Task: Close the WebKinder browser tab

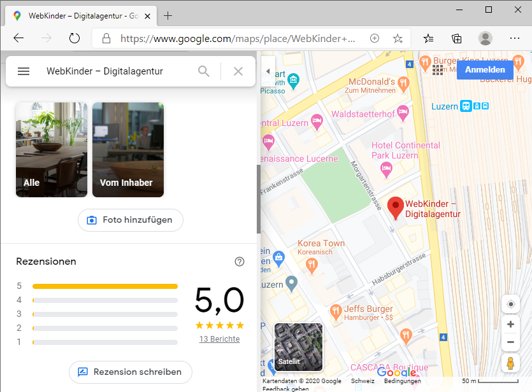Action: point(148,16)
